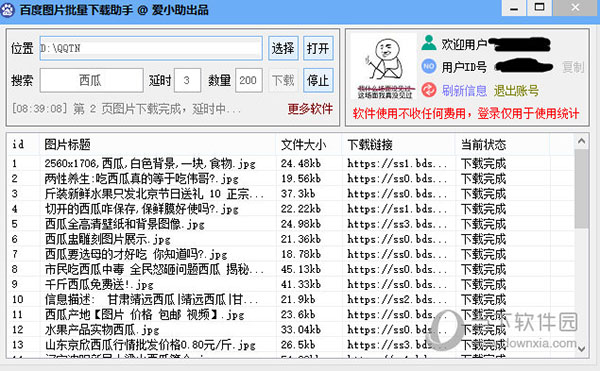Select row 千斤西瓜免费送!.jpg
This screenshot has height=371, width=600.
(291, 285)
